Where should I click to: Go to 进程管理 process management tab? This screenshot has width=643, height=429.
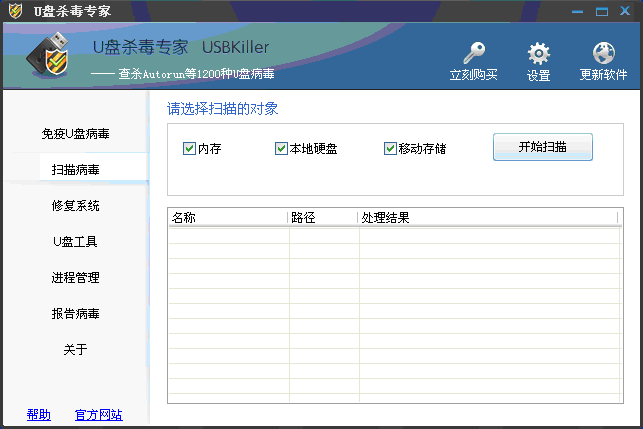click(76, 277)
